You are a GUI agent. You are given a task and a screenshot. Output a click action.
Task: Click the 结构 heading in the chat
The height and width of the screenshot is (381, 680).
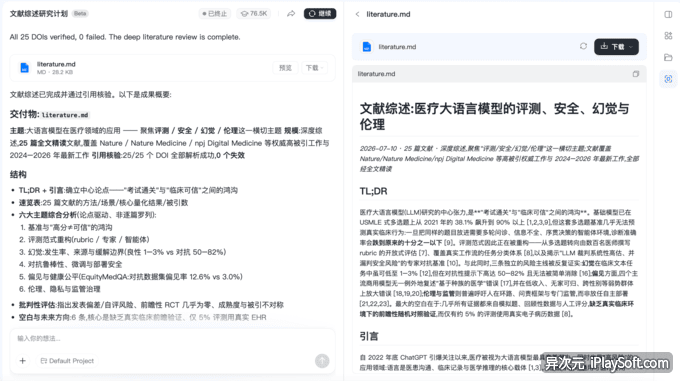18,175
